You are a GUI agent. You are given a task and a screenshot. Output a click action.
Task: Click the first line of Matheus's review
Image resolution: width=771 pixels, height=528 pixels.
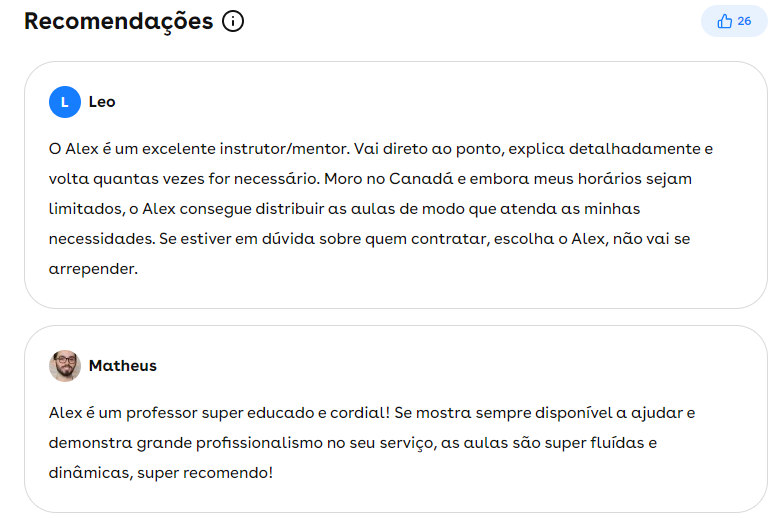(371, 412)
